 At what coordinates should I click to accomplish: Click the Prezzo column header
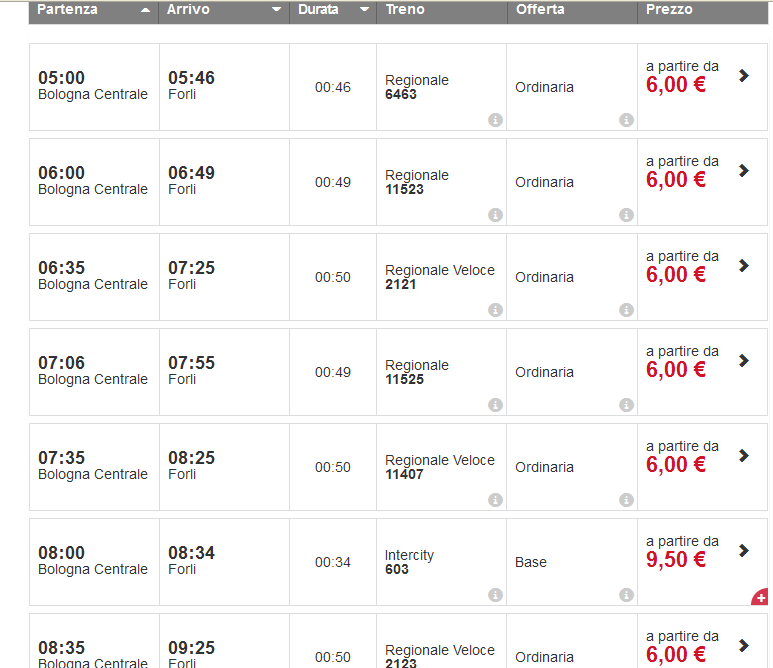pyautogui.click(x=669, y=9)
